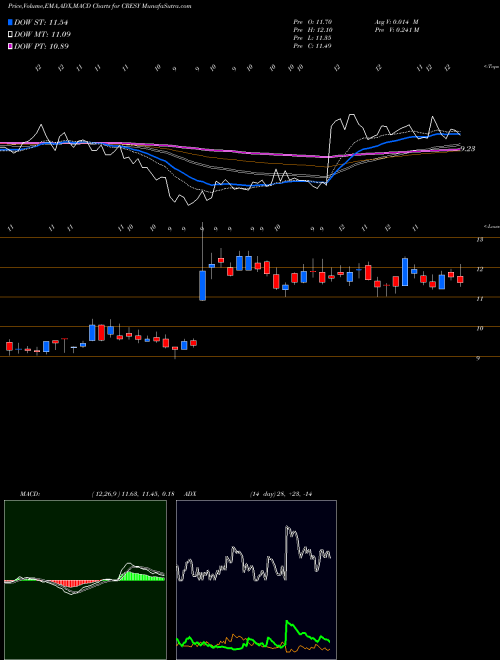Click the 'Pre H: 12.10' value

point(312,30)
